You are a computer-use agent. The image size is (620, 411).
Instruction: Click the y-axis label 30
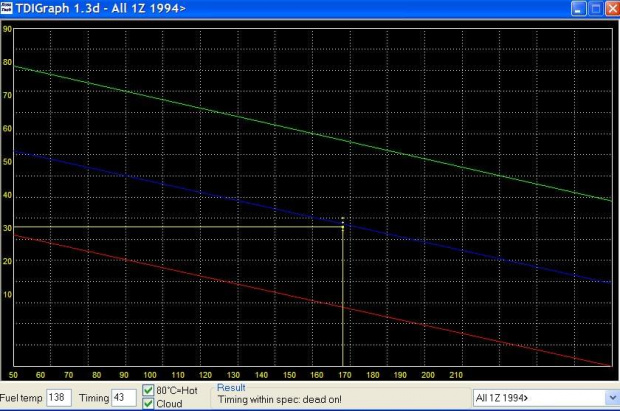click(7, 228)
